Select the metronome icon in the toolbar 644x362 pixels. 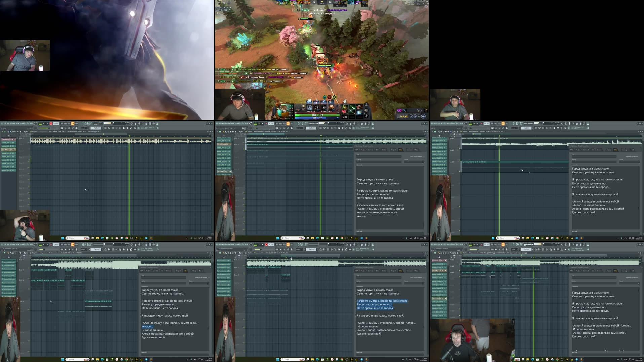[x=62, y=123]
